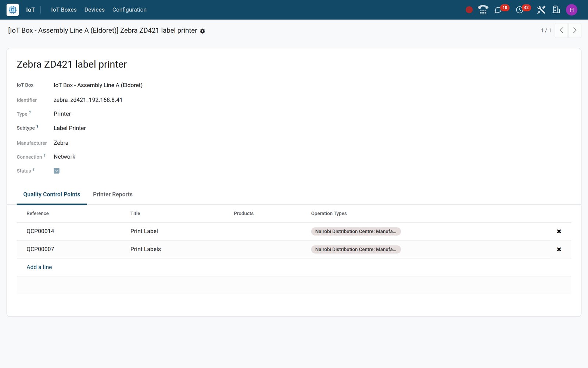Screen dimensions: 588x368
Task: Remove the QCP00007 line with its X
Action: tap(559, 249)
